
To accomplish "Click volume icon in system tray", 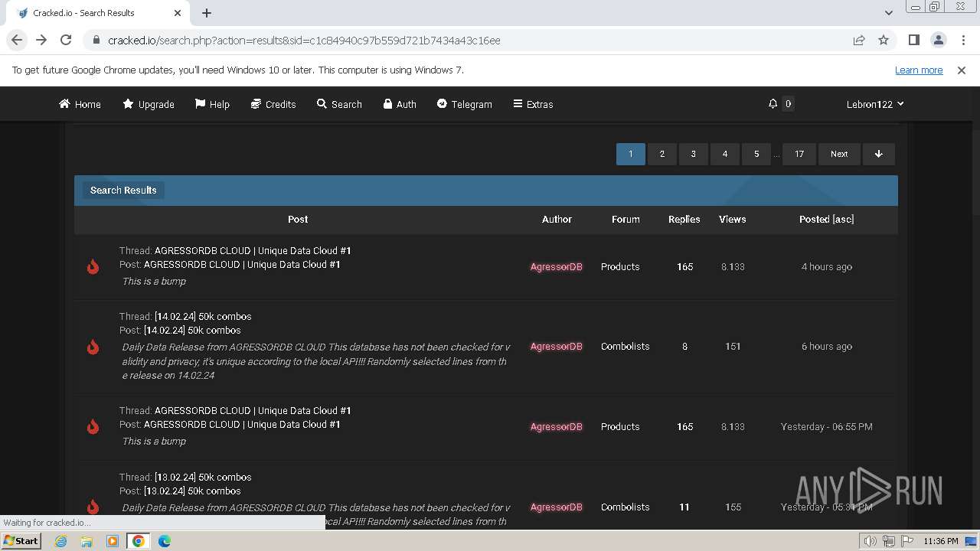I will point(871,541).
